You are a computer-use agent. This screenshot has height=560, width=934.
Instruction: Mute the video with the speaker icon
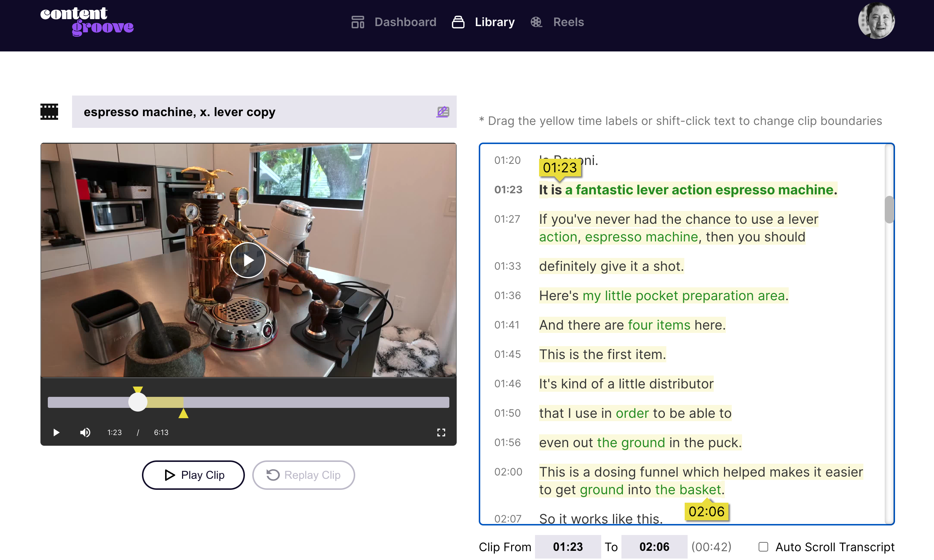85,432
